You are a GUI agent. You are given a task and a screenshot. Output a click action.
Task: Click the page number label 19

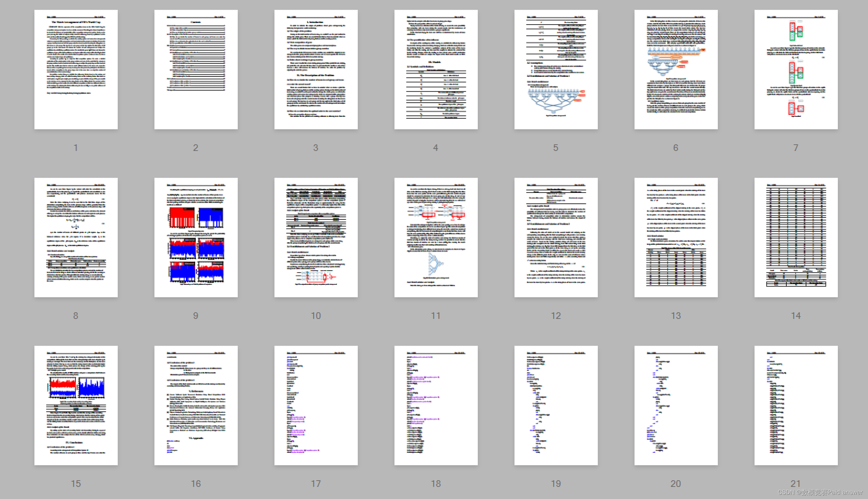(555, 484)
